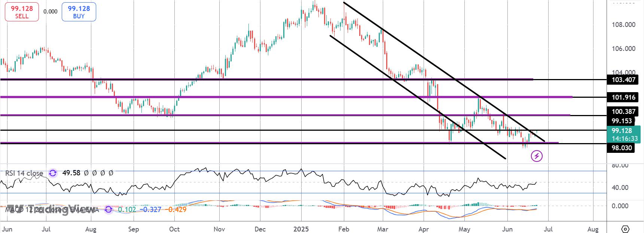This screenshot has height=233, width=644.
Task: Click the Sep label on time axis
Action: coord(133,229)
